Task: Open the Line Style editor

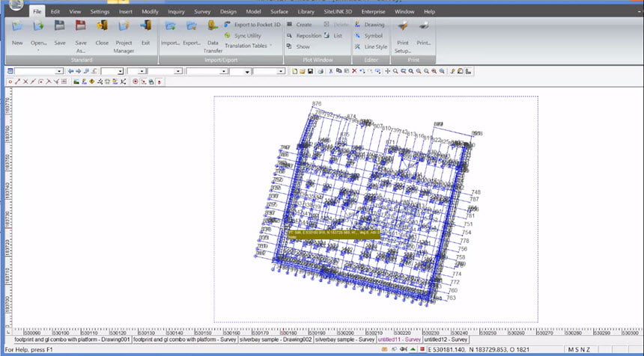Action: pyautogui.click(x=371, y=47)
